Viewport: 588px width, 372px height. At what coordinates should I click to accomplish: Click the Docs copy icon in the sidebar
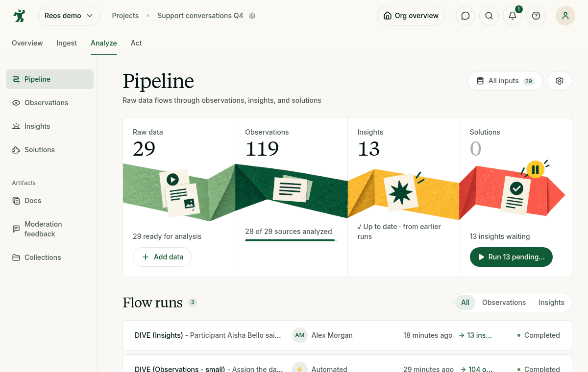point(16,201)
